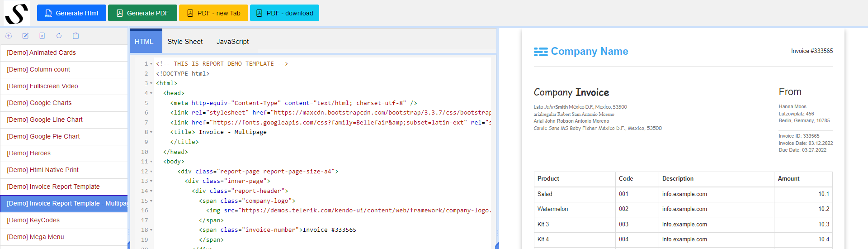Select [Demo] Google Pie Chart template
Viewport: 868px width, 249px height.
pos(43,136)
